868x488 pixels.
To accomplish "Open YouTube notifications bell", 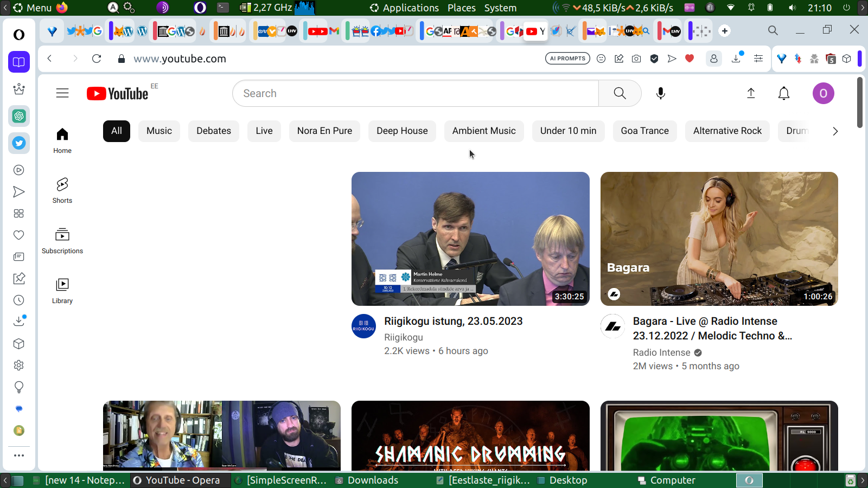I will [783, 93].
